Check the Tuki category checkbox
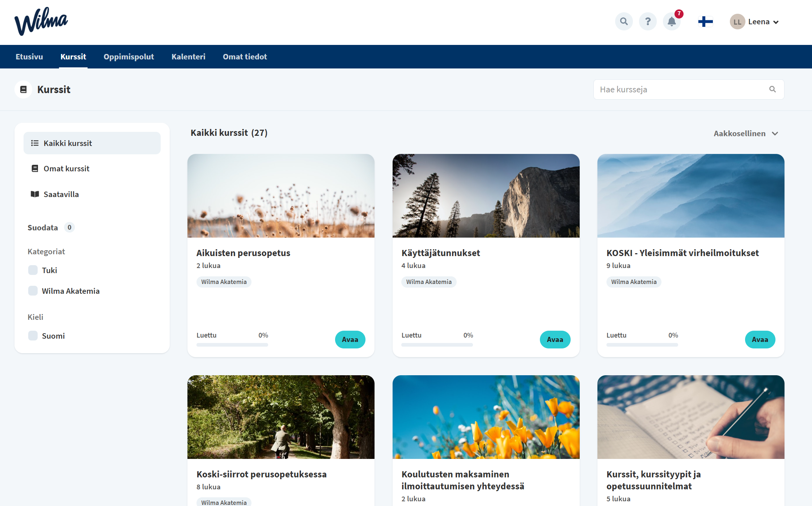The image size is (812, 506). (x=33, y=270)
